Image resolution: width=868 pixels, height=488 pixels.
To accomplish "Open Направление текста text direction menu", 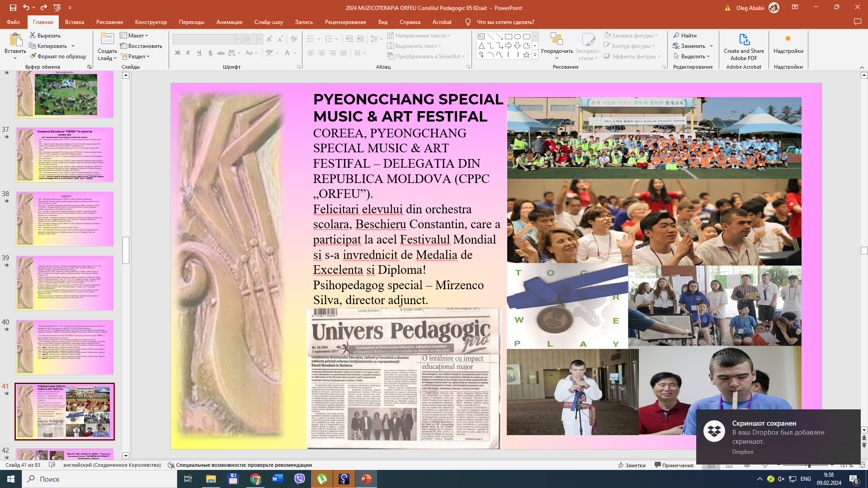I will (x=419, y=35).
